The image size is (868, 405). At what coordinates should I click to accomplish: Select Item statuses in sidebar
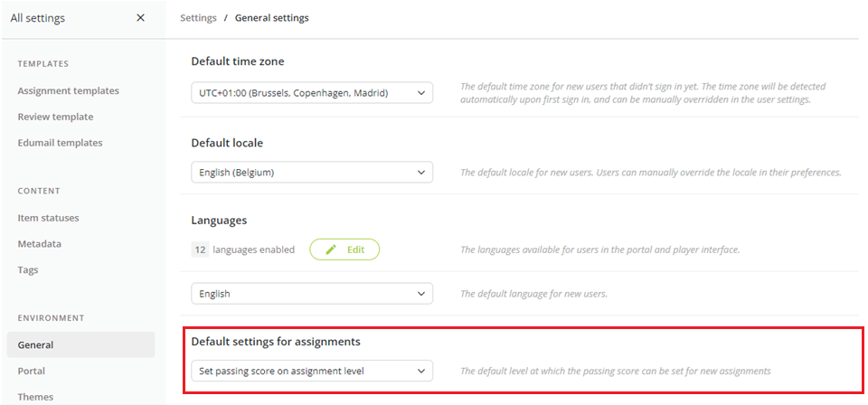pos(48,218)
